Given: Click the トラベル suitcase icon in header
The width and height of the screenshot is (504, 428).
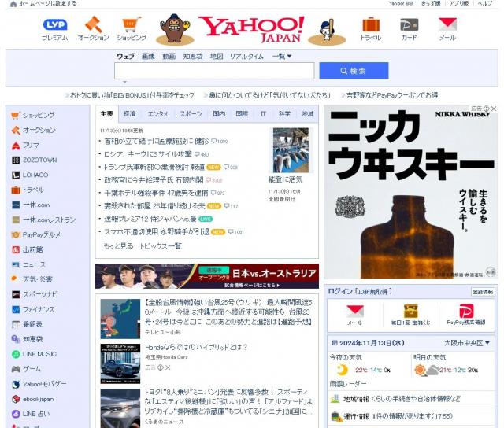Looking at the screenshot, I should (x=370, y=25).
